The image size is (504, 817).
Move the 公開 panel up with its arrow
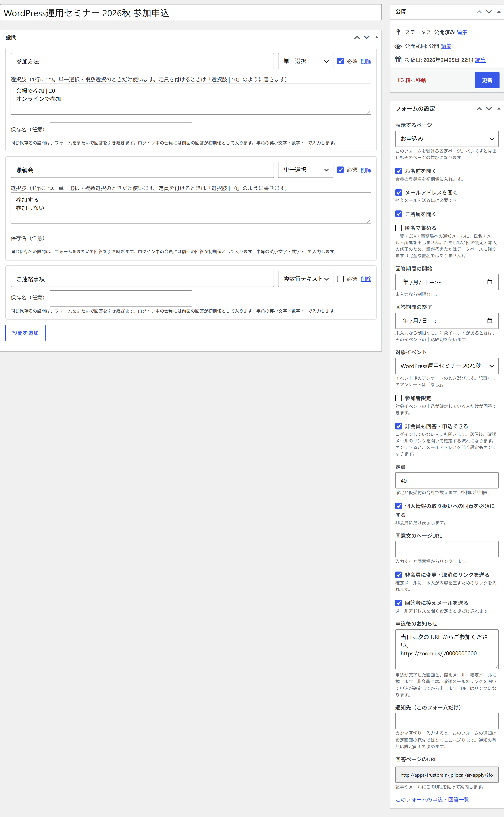(479, 12)
